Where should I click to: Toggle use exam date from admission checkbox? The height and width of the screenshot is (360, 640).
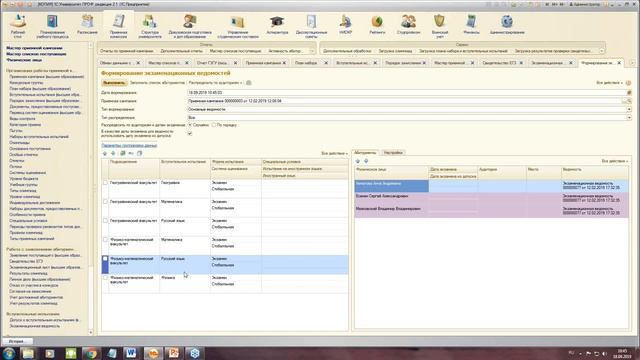190,133
